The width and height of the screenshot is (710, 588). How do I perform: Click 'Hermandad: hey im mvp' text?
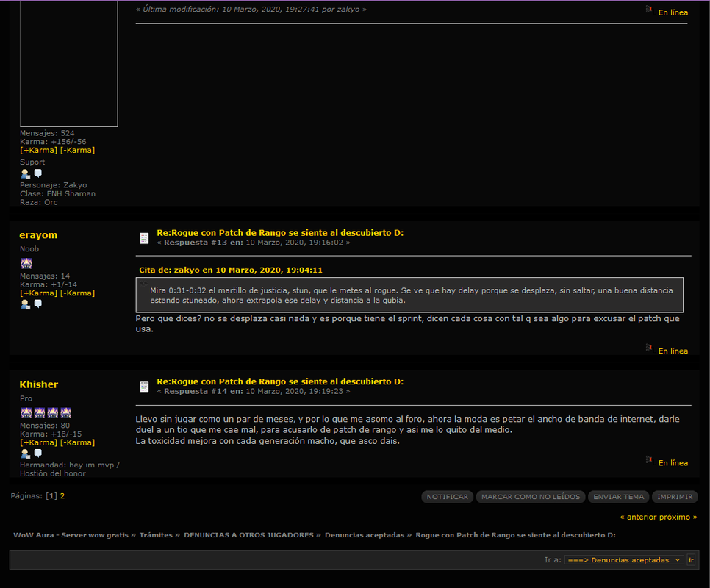(67, 465)
